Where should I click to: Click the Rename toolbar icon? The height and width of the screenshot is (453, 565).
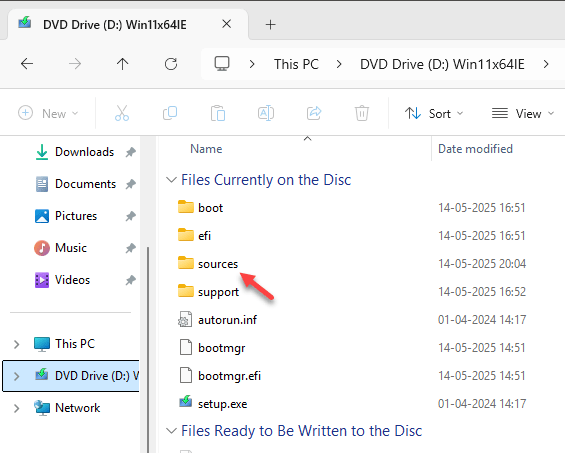point(266,113)
